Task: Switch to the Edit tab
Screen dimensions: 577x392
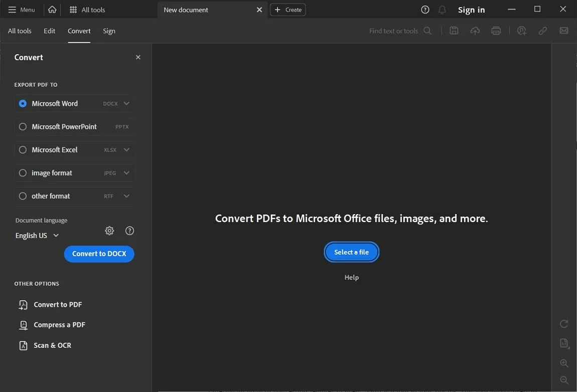Action: [x=49, y=31]
